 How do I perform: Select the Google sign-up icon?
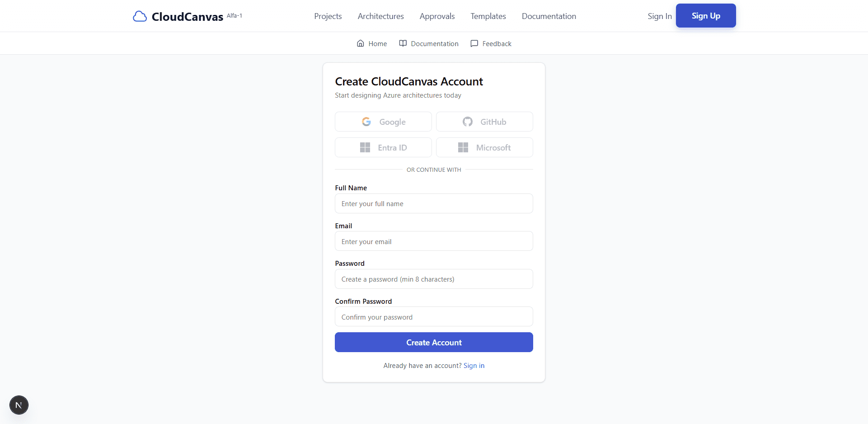click(367, 121)
